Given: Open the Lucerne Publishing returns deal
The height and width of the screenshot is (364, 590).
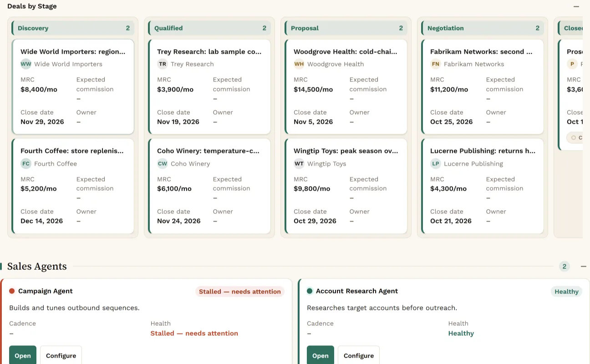Looking at the screenshot, I should click(483, 151).
